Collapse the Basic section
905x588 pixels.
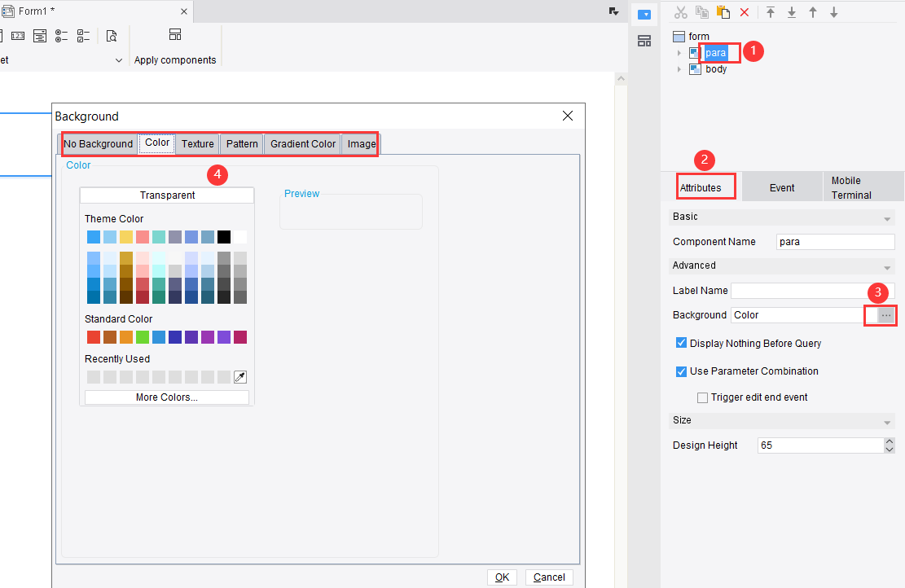click(887, 218)
